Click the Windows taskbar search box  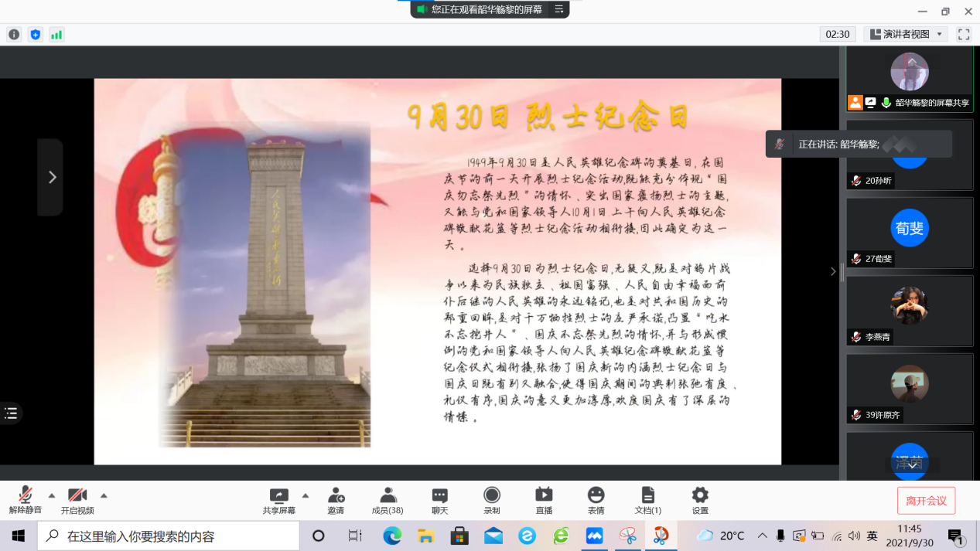pyautogui.click(x=170, y=536)
